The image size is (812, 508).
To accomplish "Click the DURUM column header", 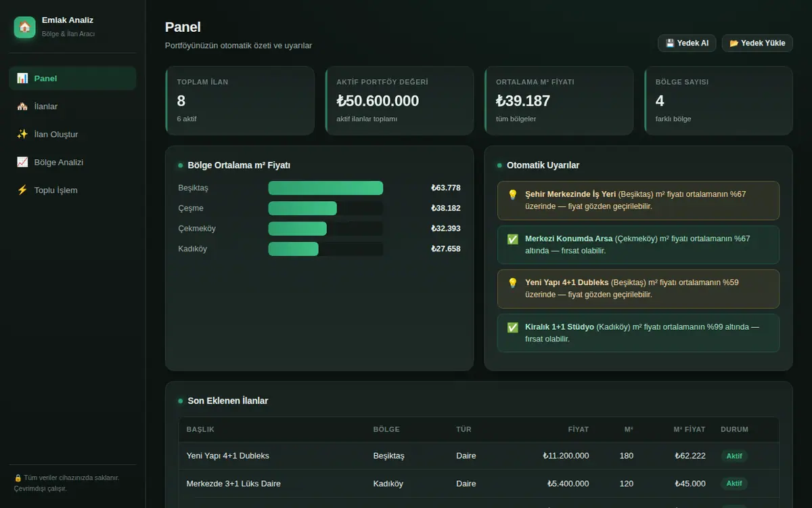I will (735, 429).
